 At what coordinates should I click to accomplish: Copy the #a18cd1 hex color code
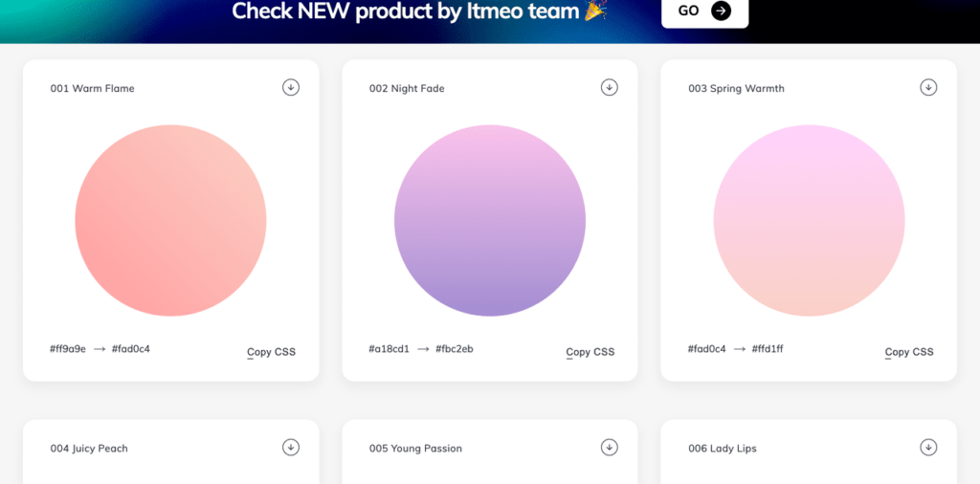(x=389, y=349)
